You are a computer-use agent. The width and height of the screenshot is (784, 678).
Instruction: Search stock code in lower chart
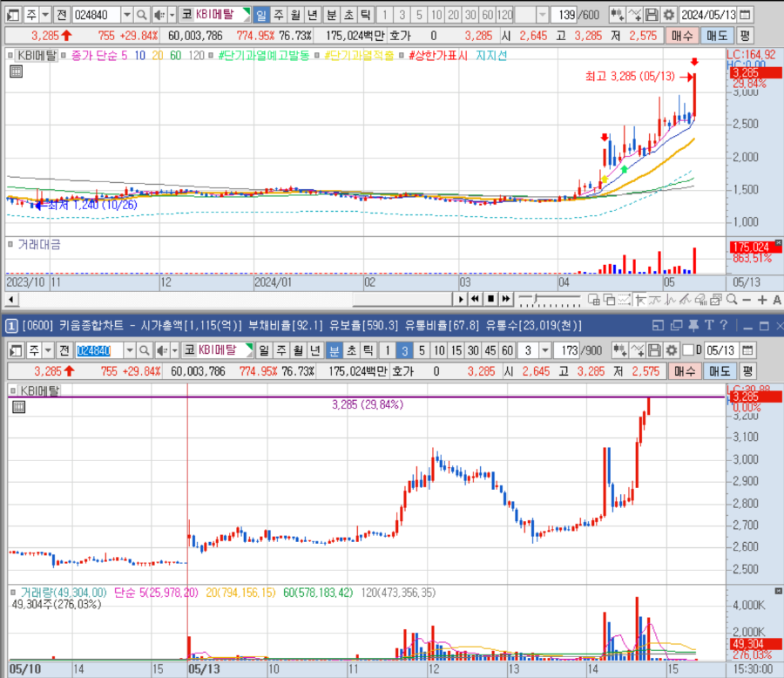145,350
